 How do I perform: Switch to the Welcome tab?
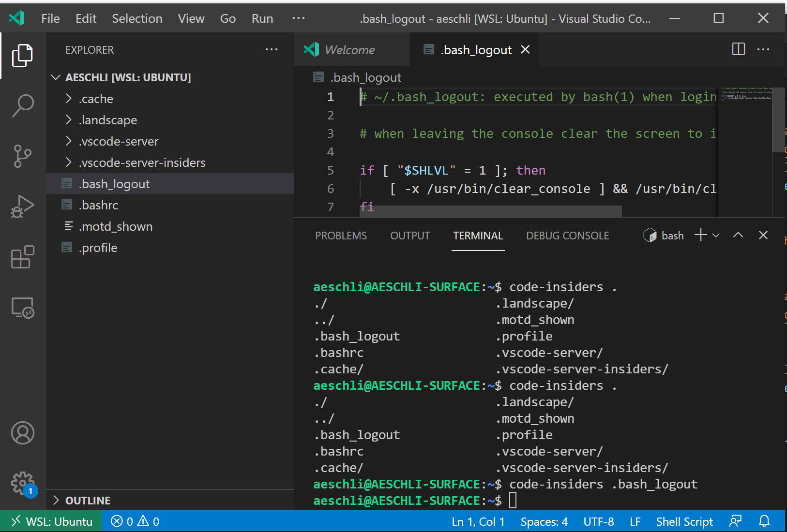[351, 49]
